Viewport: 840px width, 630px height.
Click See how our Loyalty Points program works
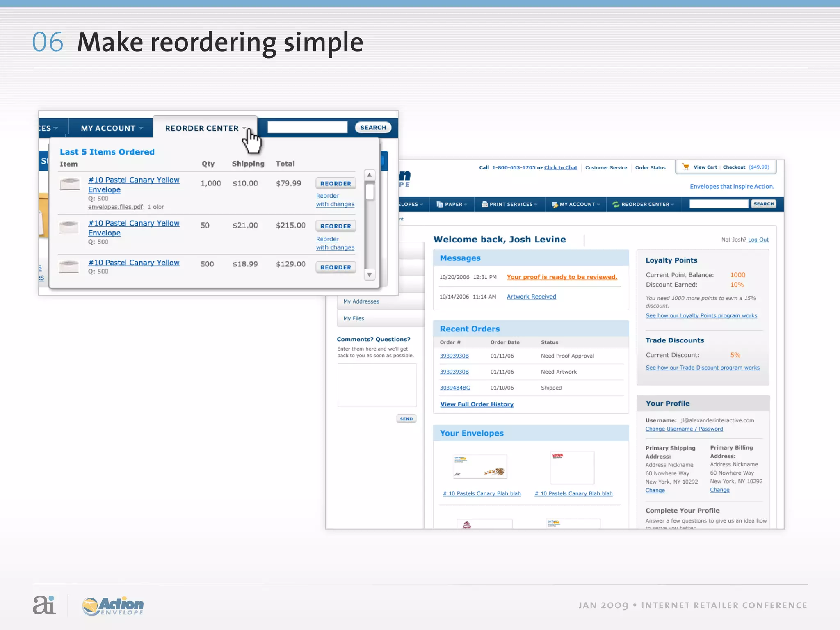coord(701,315)
